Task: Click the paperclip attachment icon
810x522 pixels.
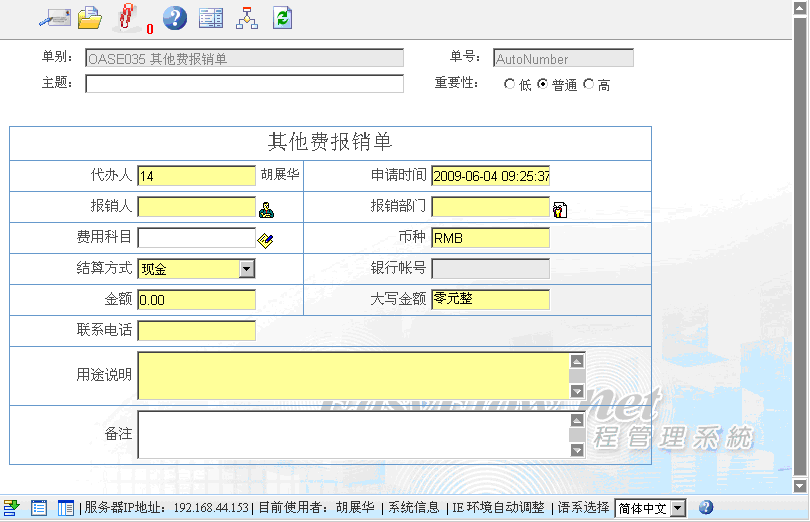Action: [x=127, y=17]
